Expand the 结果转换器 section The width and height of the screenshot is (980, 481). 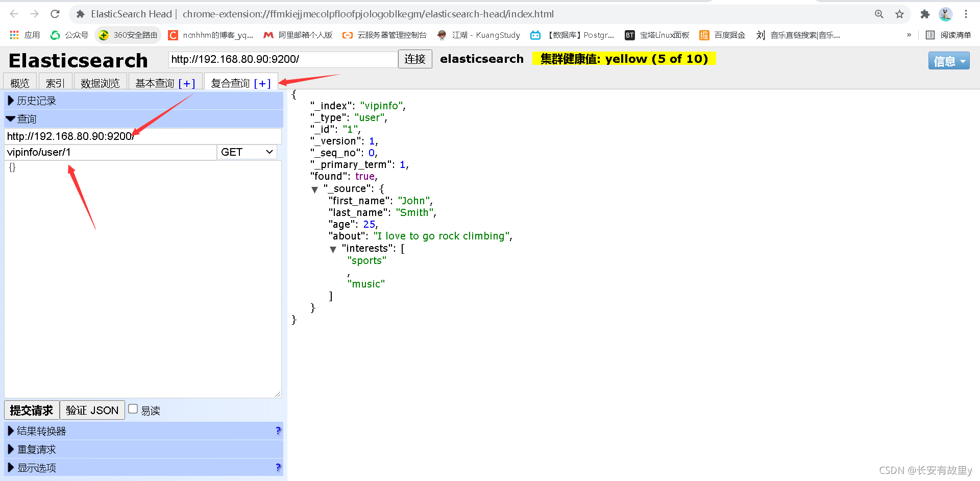pyautogui.click(x=143, y=431)
